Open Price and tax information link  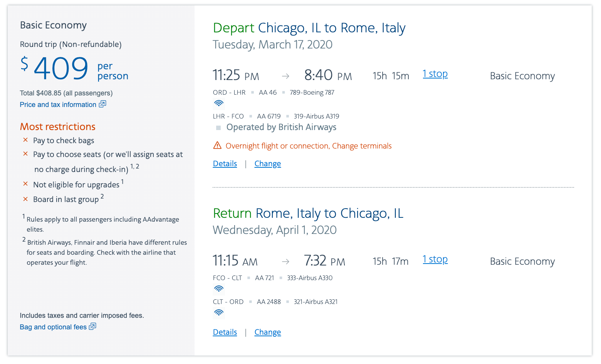coord(58,105)
